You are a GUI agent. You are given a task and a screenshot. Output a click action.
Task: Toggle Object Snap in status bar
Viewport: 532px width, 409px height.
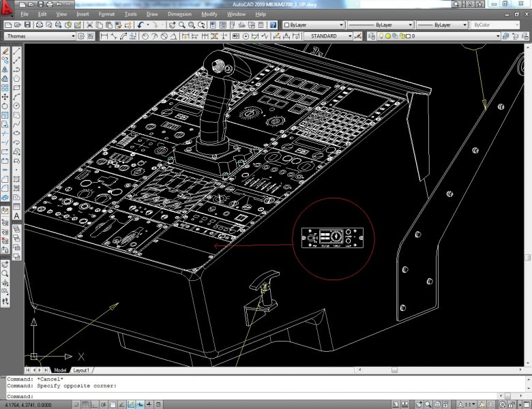click(113, 405)
